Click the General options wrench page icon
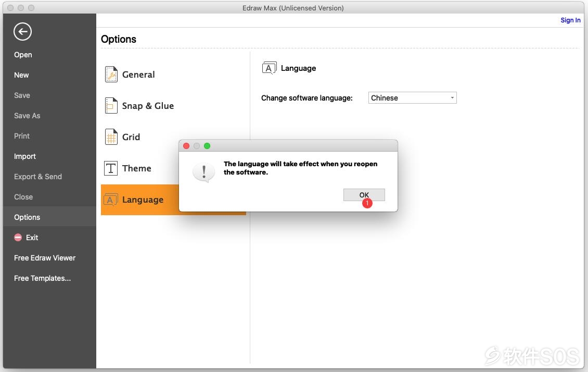The image size is (588, 372). [x=111, y=75]
